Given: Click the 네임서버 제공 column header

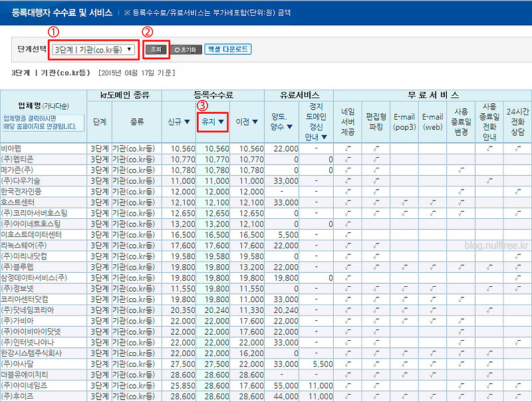Looking at the screenshot, I should coord(348,122).
